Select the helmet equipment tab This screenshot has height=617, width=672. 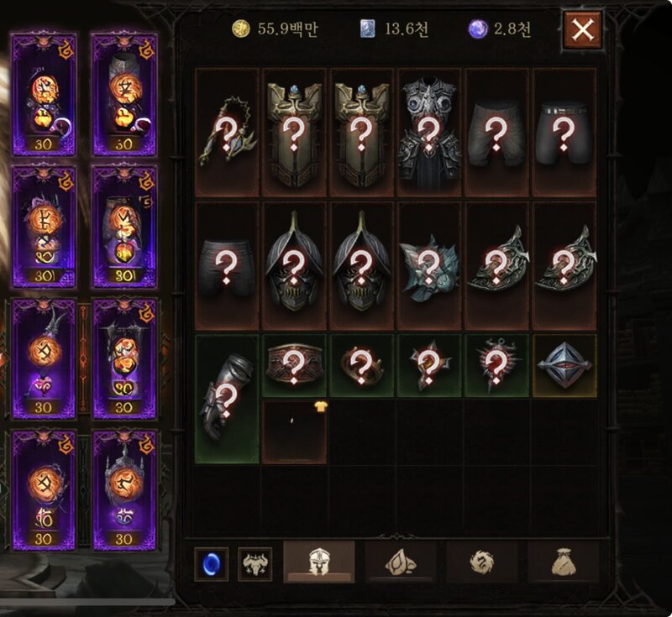(319, 562)
